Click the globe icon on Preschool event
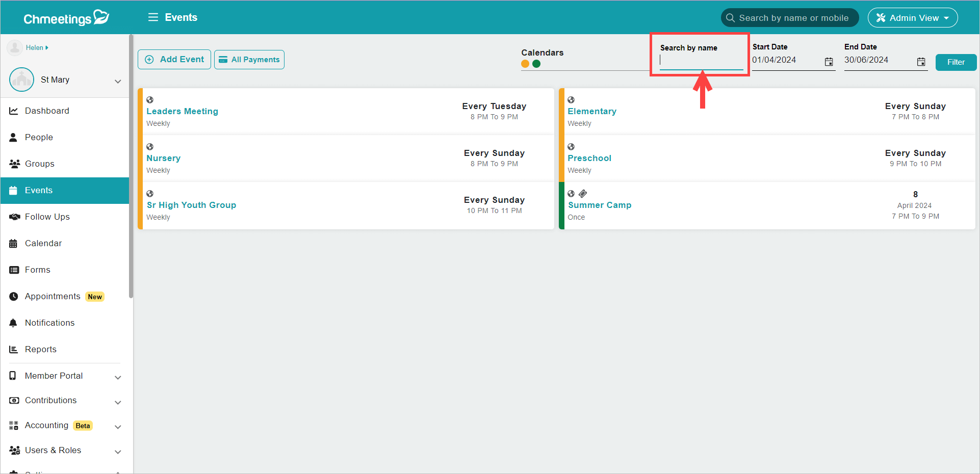The height and width of the screenshot is (474, 980). (x=571, y=147)
